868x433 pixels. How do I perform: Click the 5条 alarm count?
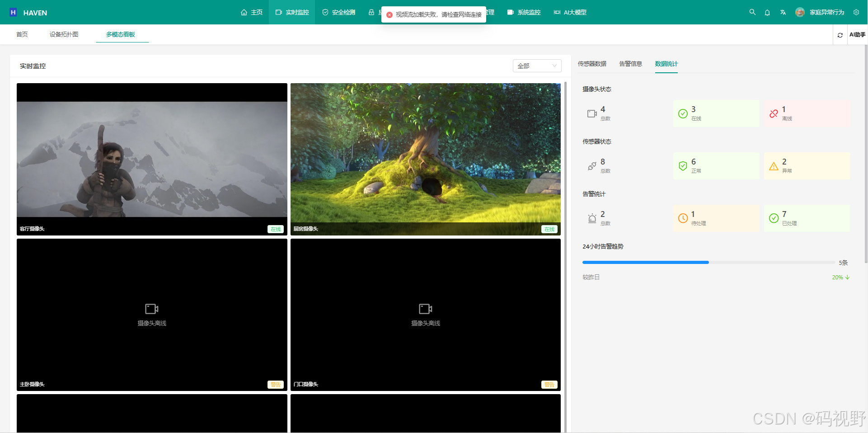pyautogui.click(x=843, y=263)
